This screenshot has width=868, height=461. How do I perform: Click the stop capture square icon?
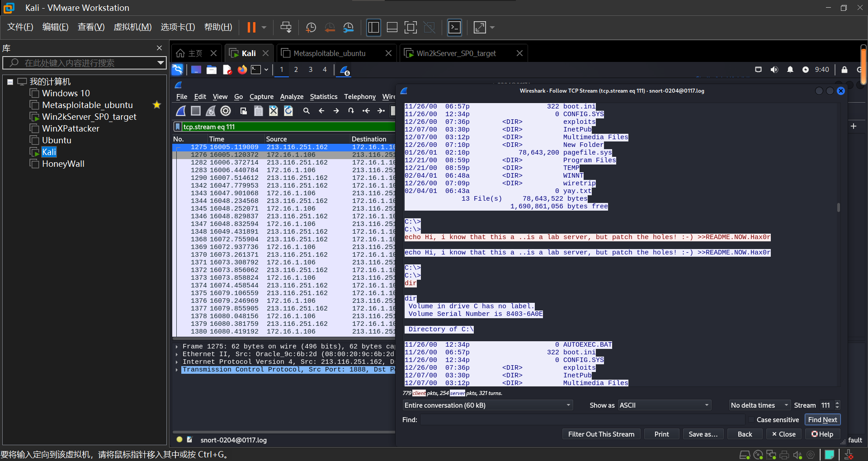pos(196,111)
